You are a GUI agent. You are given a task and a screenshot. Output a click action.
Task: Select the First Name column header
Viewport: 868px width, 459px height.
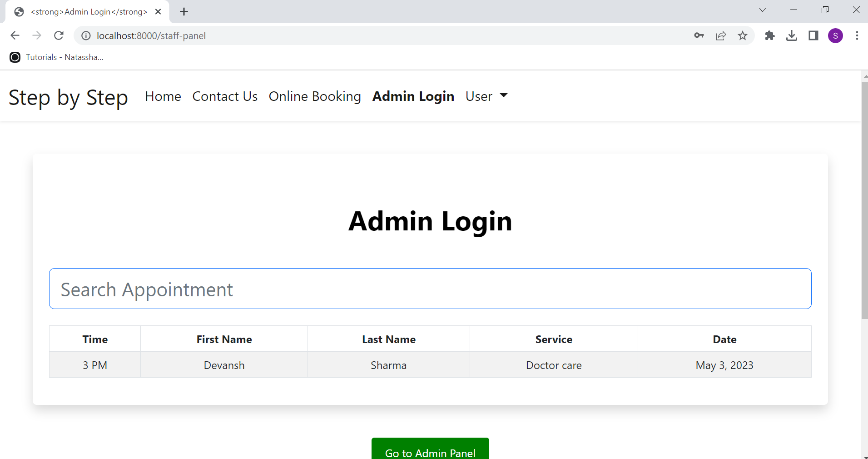224,339
